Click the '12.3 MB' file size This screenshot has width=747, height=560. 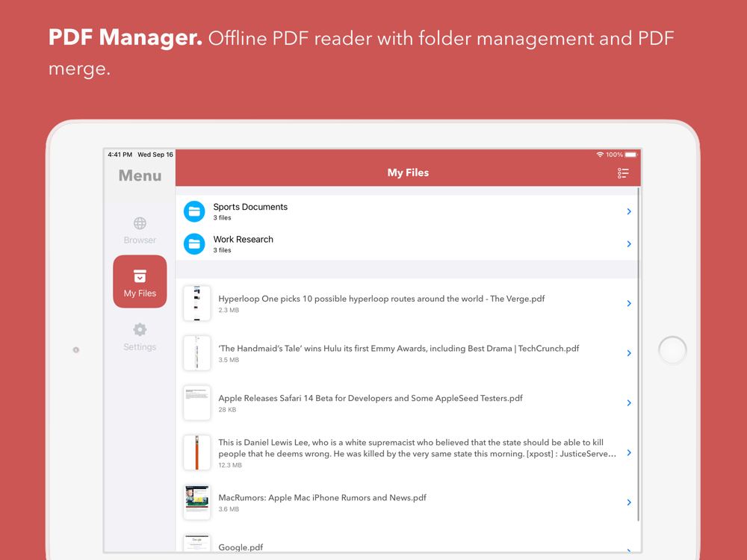point(230,465)
